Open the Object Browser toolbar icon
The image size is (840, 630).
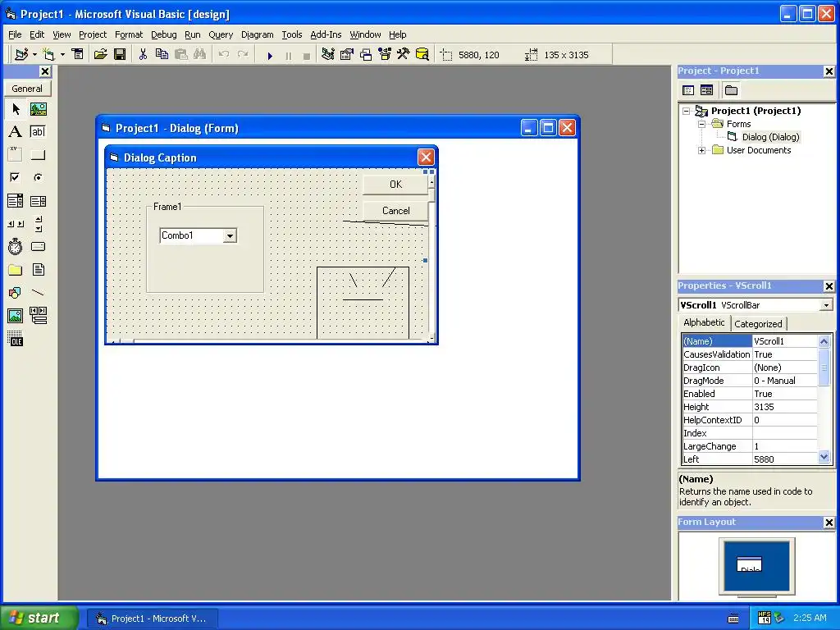pyautogui.click(x=385, y=54)
